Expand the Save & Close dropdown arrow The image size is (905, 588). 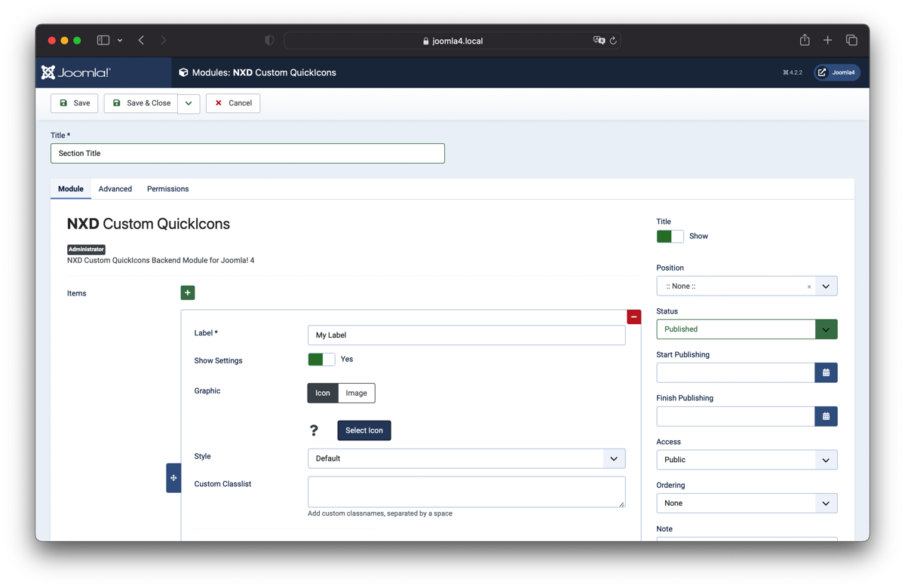click(x=189, y=103)
